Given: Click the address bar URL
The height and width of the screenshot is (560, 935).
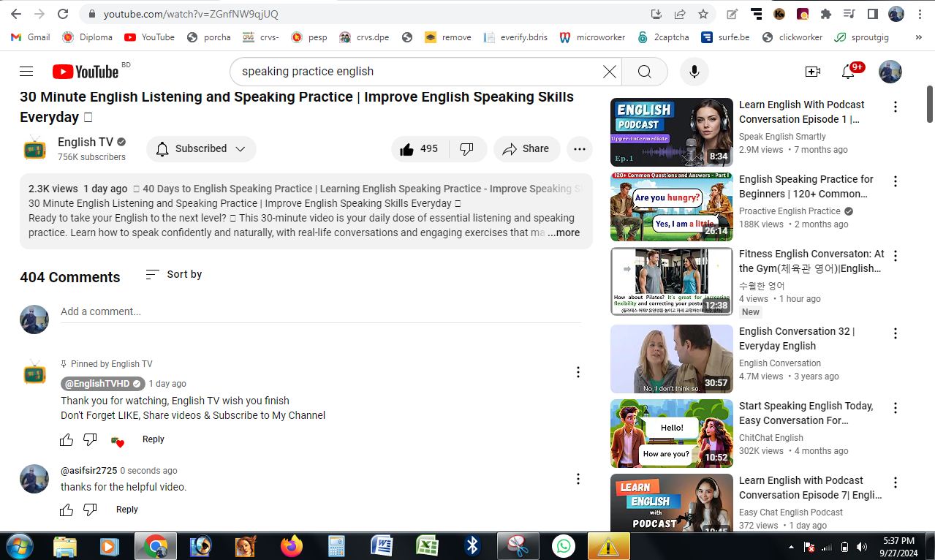Looking at the screenshot, I should tap(191, 14).
